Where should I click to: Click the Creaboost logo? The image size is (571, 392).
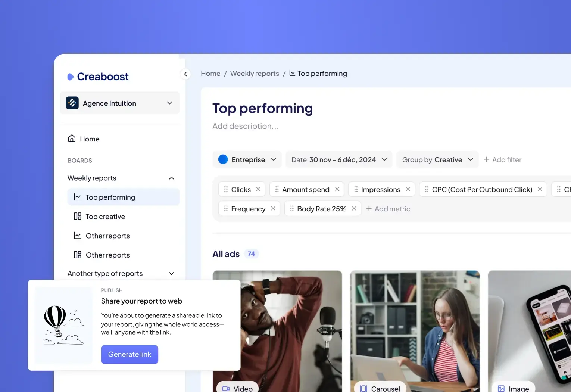point(98,77)
